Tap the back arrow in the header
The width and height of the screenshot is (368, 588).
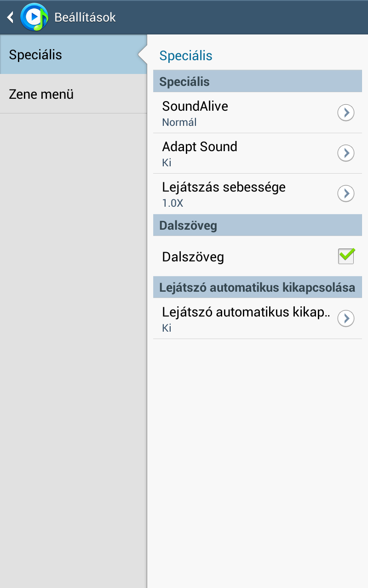tap(10, 17)
